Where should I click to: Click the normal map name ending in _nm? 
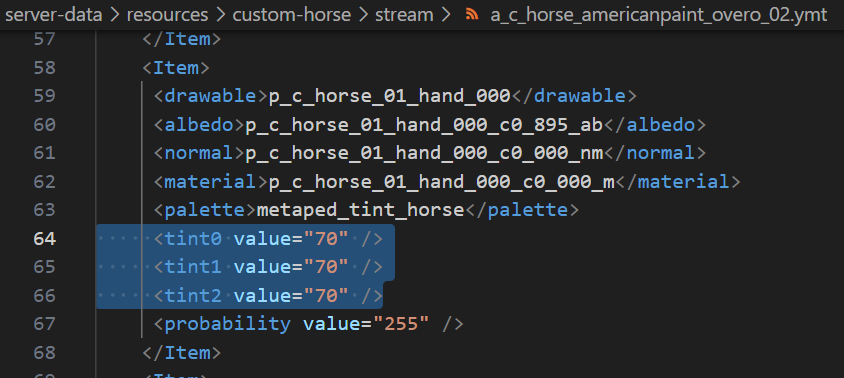click(x=424, y=153)
